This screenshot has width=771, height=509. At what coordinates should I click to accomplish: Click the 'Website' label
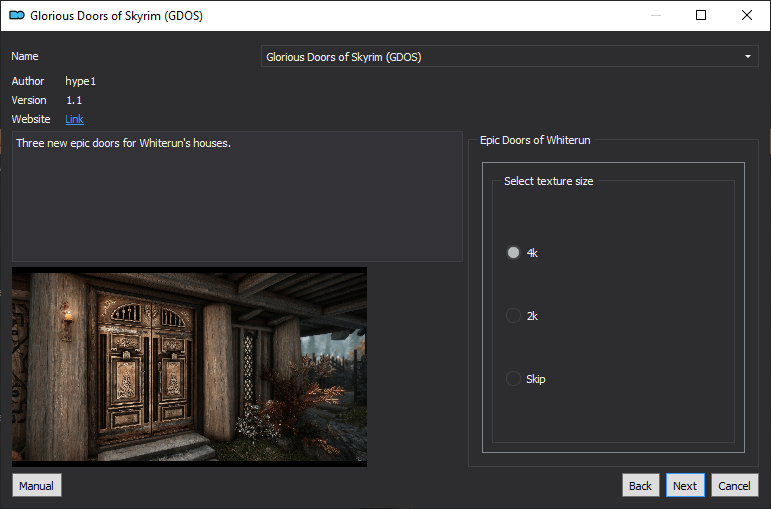(x=31, y=119)
